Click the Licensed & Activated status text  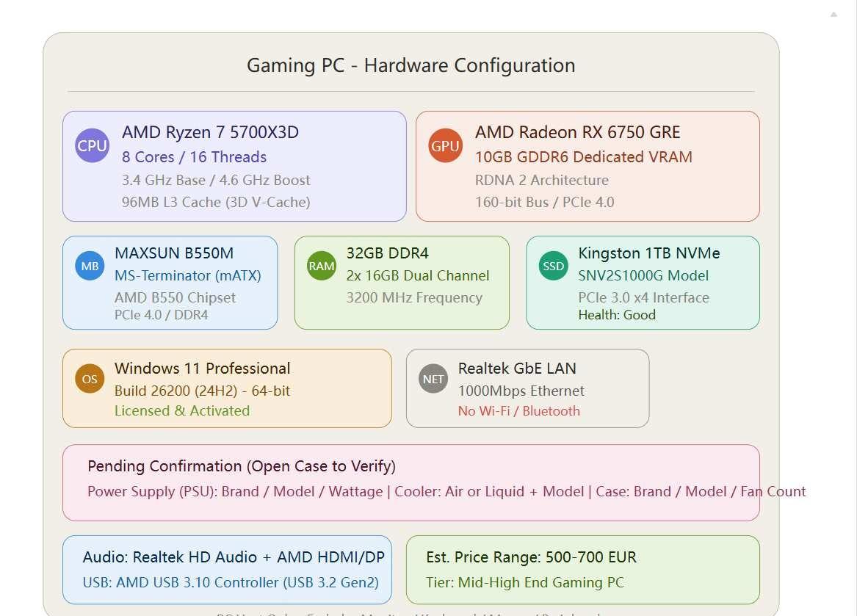pyautogui.click(x=182, y=410)
